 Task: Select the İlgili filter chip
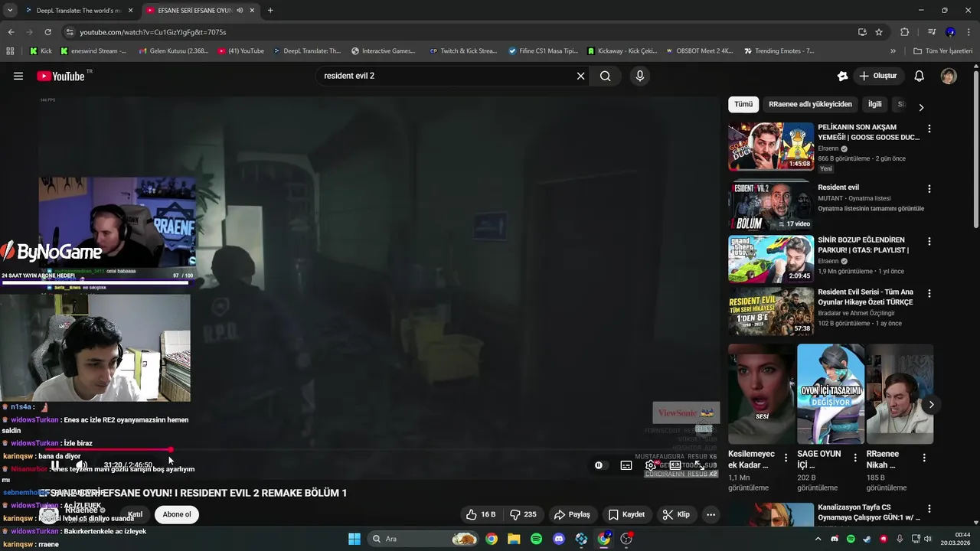pos(874,104)
